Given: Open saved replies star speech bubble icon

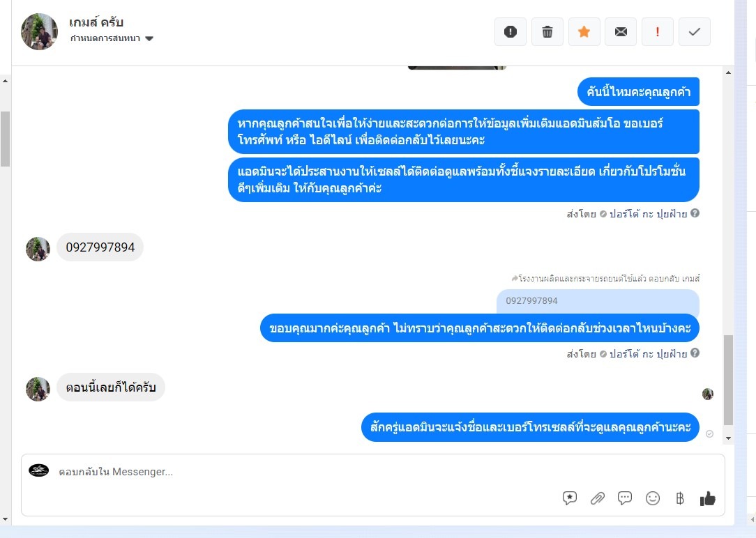Looking at the screenshot, I should point(569,498).
